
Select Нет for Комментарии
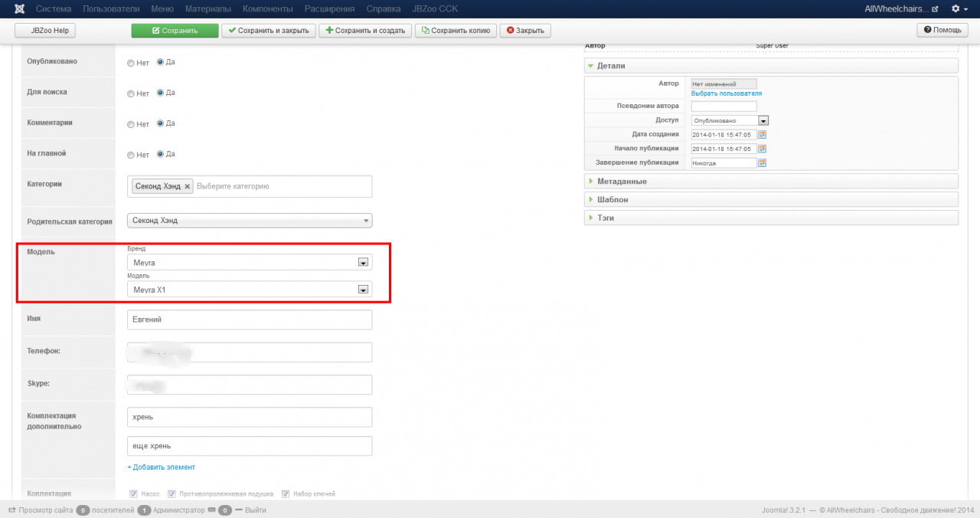click(x=131, y=124)
